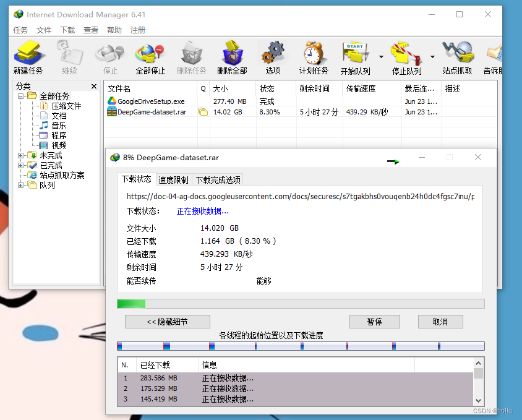
Task: Select 视频 category
Action: coord(59,145)
